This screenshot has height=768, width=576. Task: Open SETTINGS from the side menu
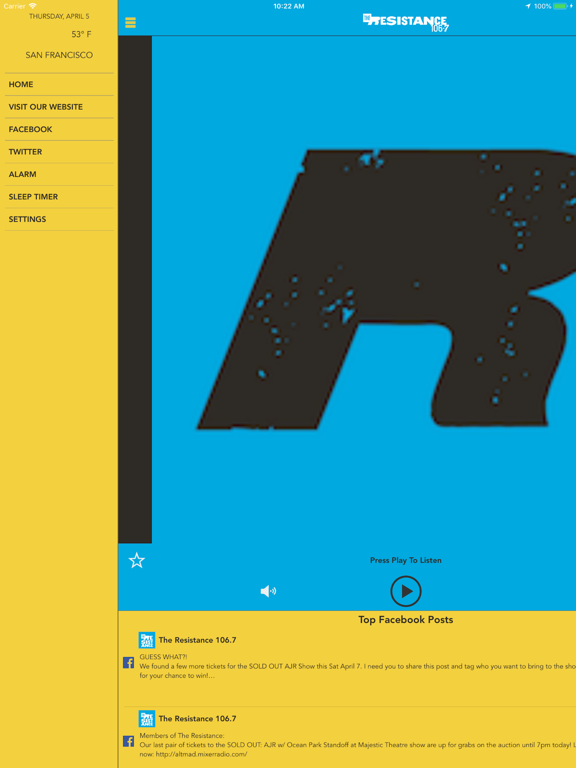coord(59,219)
